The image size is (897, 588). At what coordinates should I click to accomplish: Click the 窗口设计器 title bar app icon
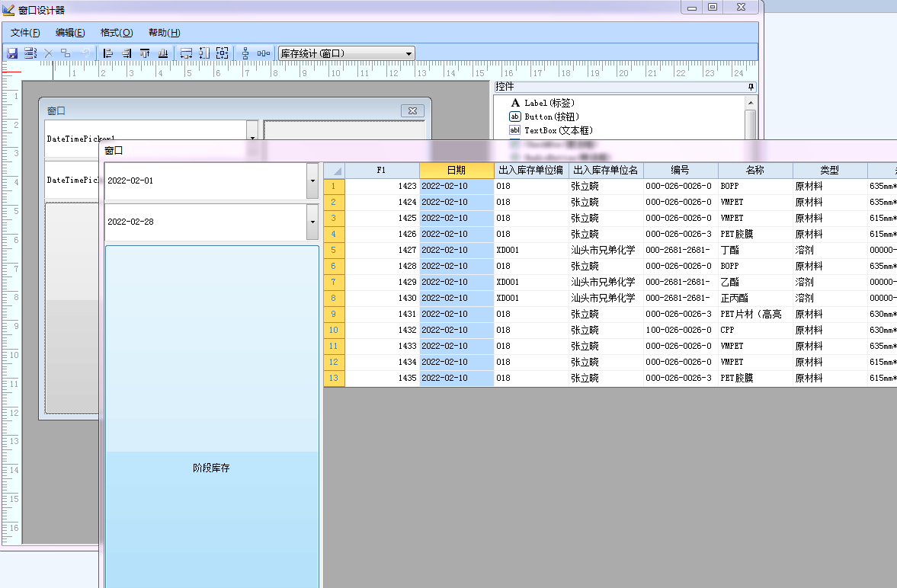click(x=8, y=10)
